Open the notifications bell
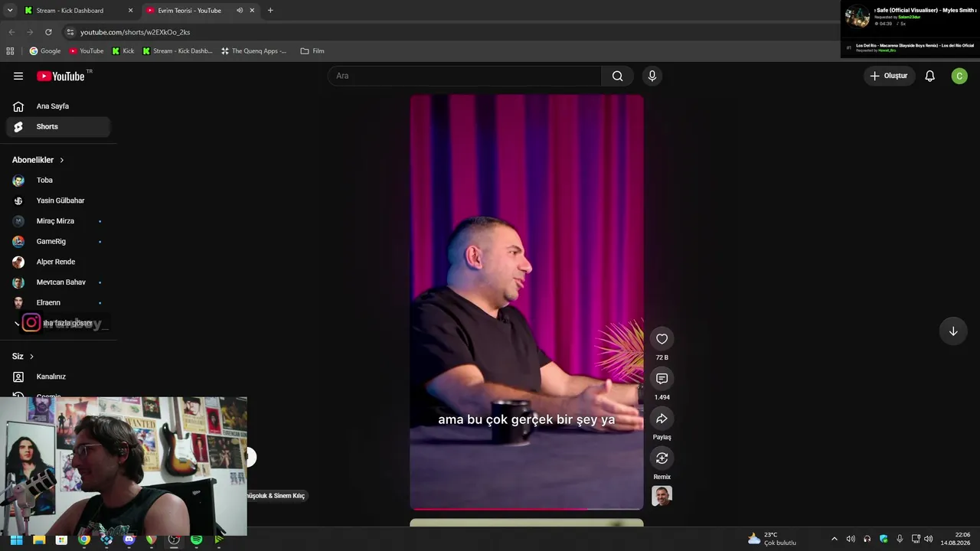Image resolution: width=980 pixels, height=551 pixels. 929,76
